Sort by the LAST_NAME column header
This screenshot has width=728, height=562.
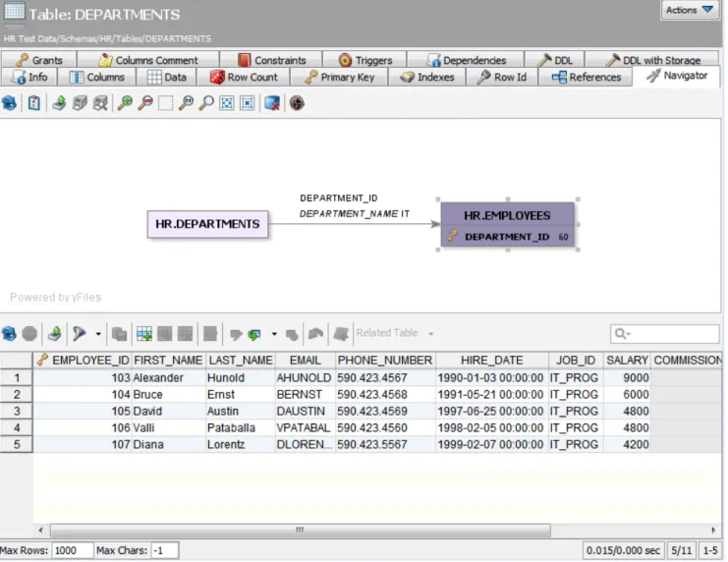(x=241, y=360)
